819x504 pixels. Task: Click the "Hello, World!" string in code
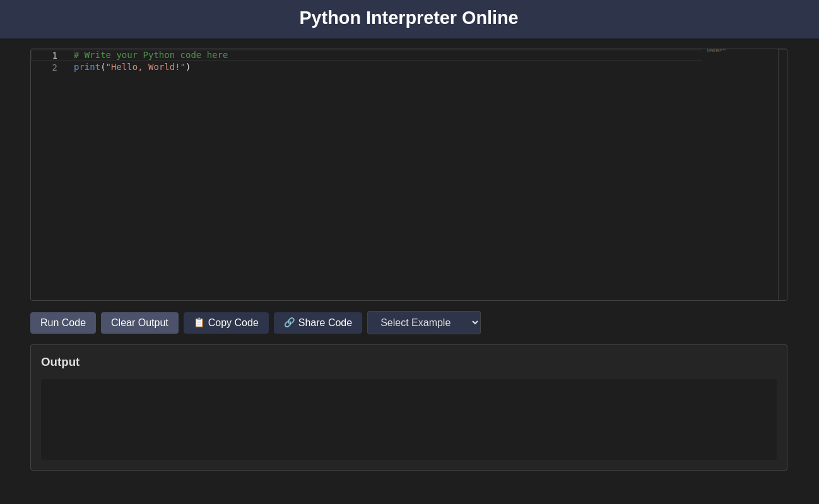146,67
